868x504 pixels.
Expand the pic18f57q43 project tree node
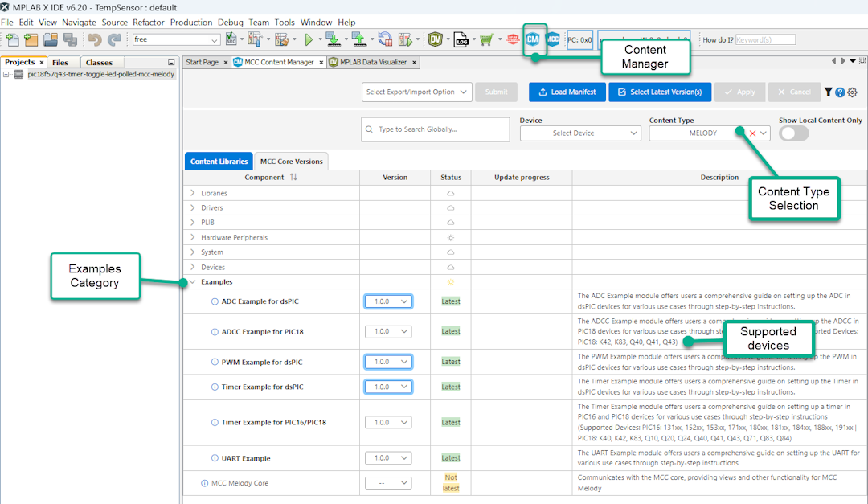pos(6,74)
